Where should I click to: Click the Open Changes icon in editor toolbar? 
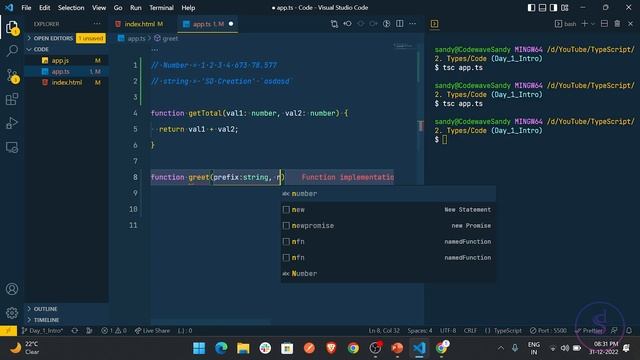pos(334,24)
